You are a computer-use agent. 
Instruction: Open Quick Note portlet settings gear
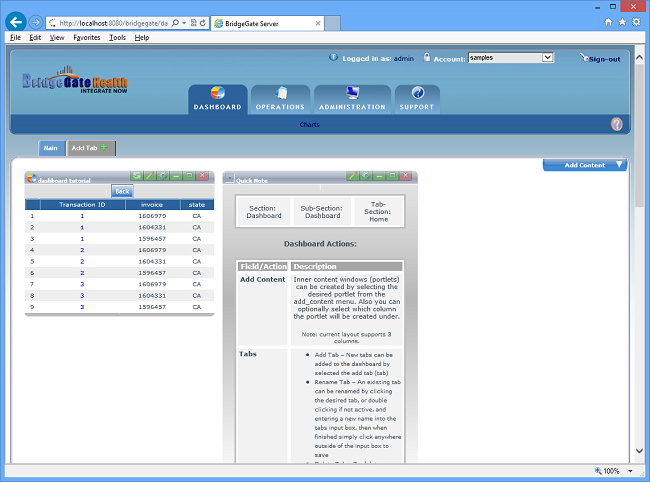pos(365,176)
